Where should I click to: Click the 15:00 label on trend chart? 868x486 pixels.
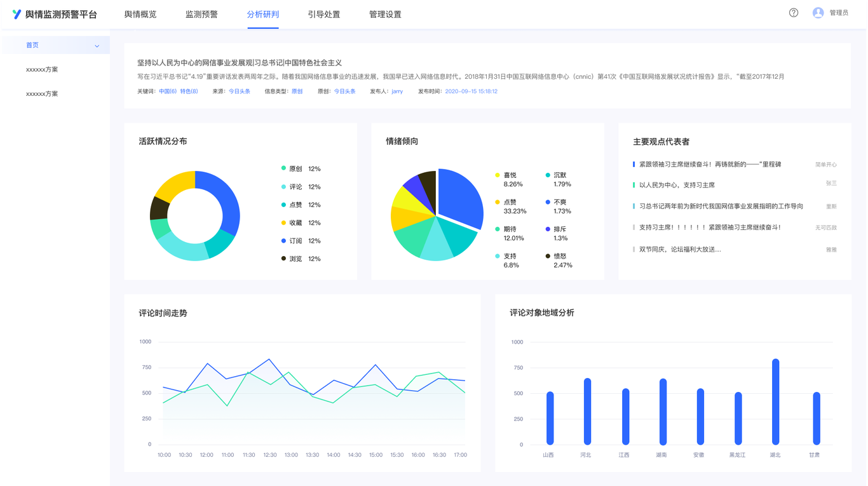click(x=376, y=455)
